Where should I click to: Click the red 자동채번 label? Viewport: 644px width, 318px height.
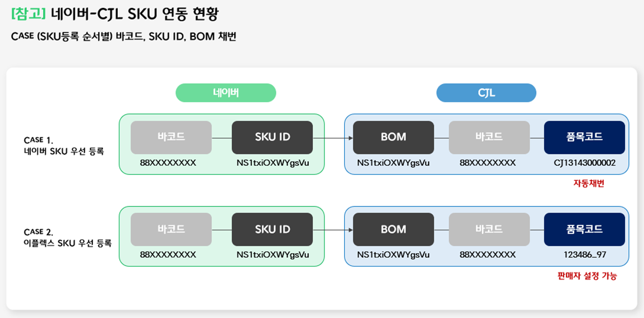pyautogui.click(x=589, y=184)
